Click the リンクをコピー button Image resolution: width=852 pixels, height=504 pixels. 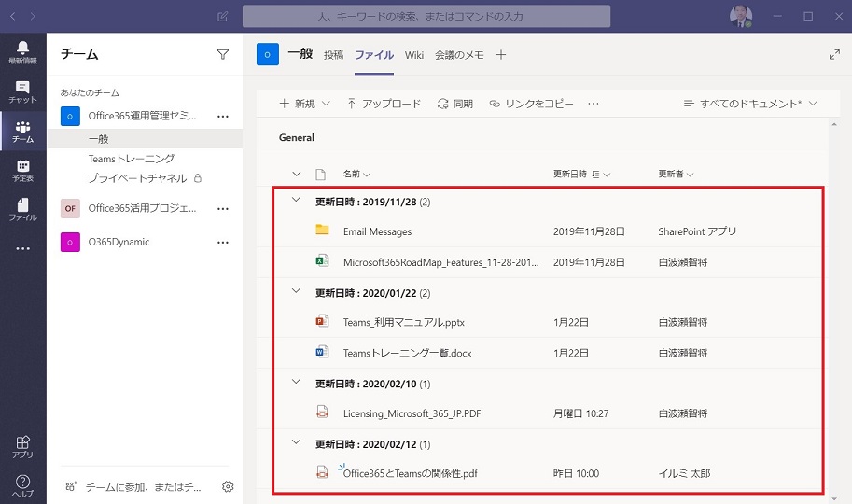pyautogui.click(x=531, y=104)
